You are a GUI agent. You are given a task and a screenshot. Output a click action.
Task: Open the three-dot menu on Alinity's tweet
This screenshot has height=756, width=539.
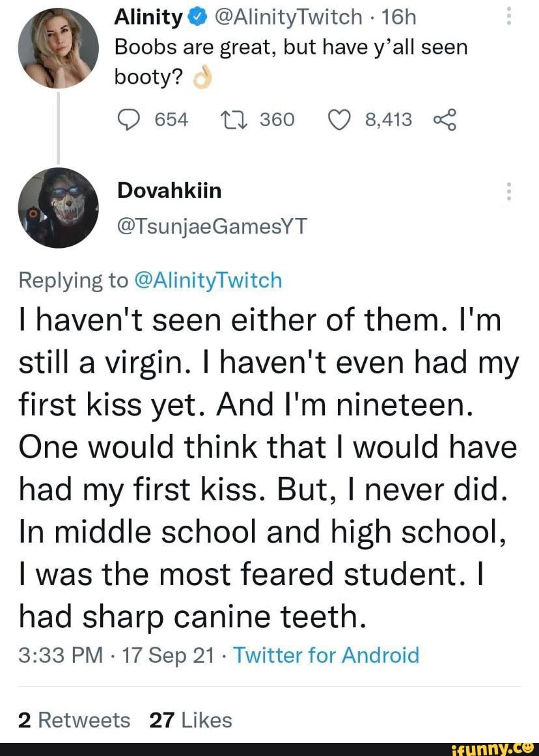tap(508, 15)
